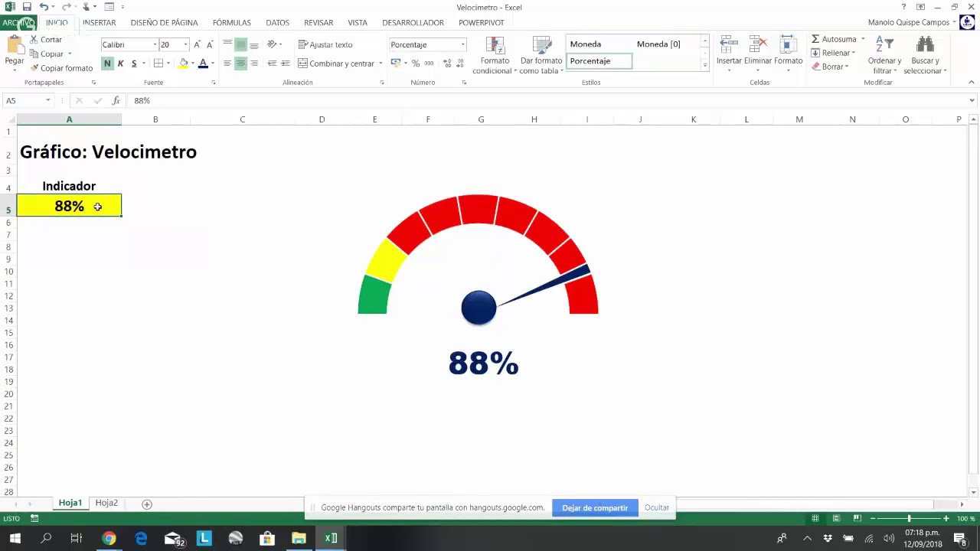Open Google Chrome from the taskbar

pyautogui.click(x=109, y=539)
